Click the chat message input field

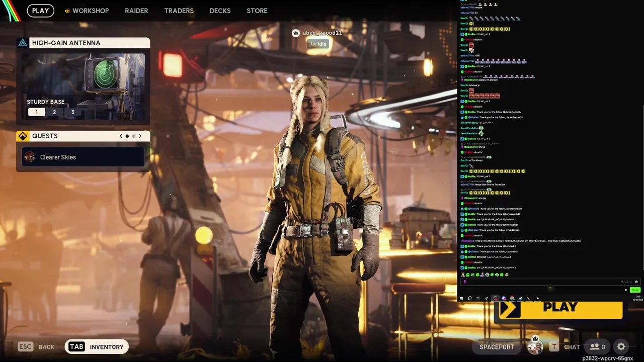[550, 282]
